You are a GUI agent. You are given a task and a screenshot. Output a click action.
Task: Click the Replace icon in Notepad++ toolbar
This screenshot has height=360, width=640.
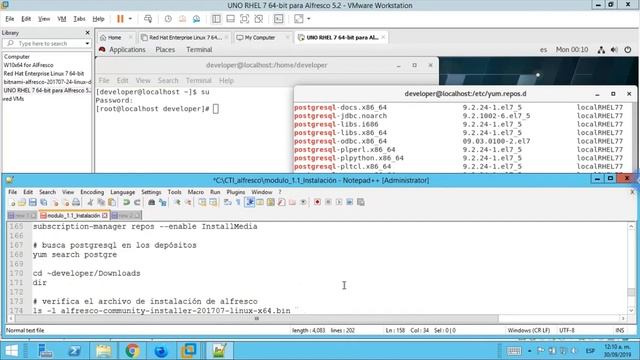click(162, 202)
